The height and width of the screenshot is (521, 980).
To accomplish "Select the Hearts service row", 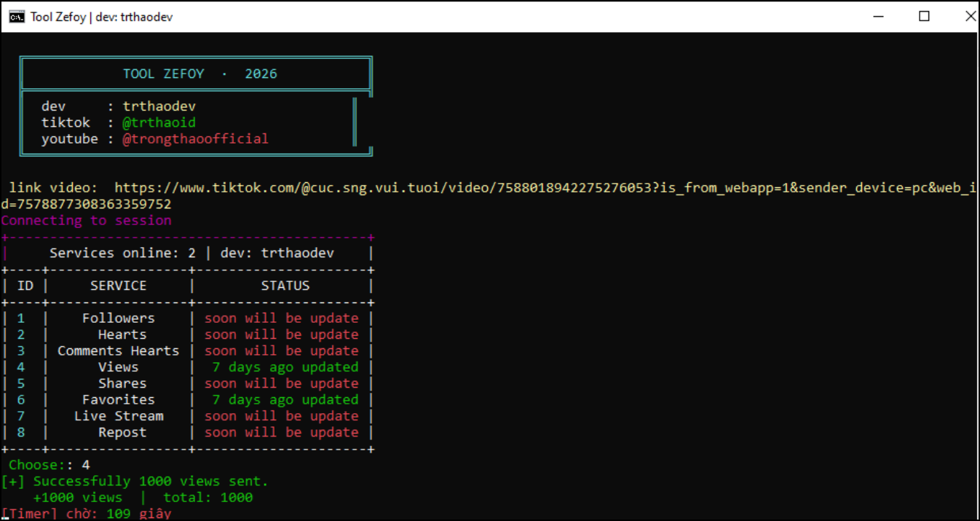I will (188, 334).
